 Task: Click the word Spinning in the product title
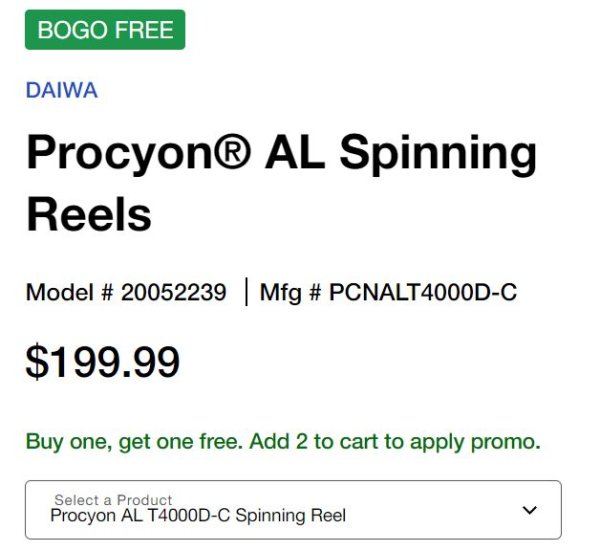[x=438, y=155]
